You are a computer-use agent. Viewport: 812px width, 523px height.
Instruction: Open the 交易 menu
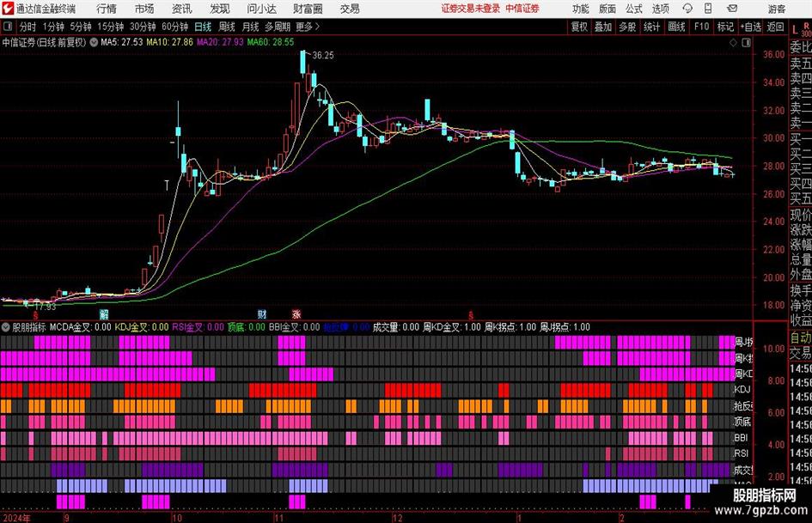click(350, 9)
